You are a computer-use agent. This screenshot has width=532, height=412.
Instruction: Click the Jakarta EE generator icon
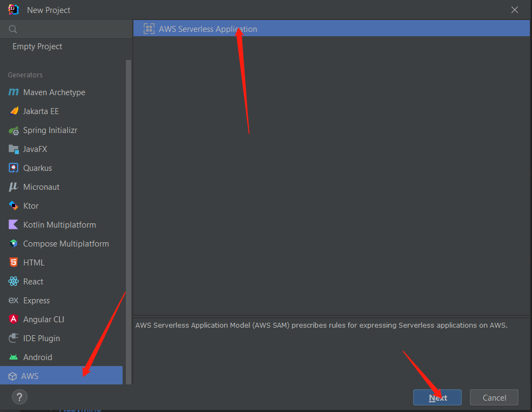(14, 111)
